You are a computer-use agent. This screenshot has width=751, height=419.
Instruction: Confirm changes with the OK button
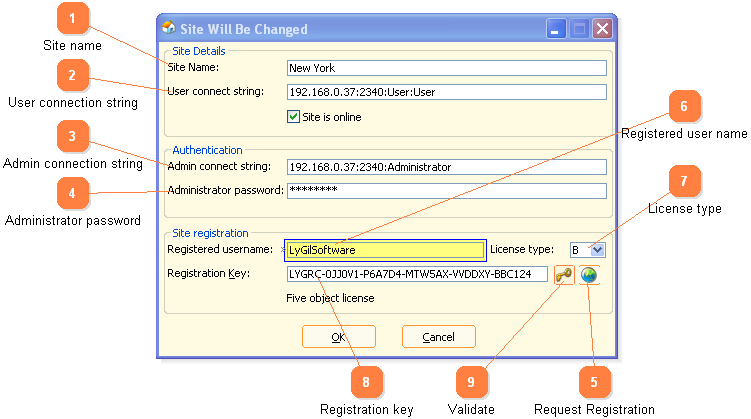coord(339,337)
